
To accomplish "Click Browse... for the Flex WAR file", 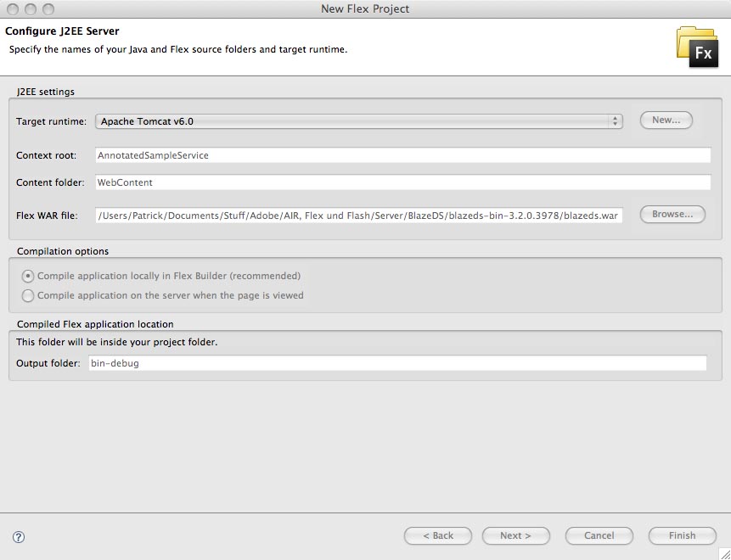I will [x=672, y=215].
